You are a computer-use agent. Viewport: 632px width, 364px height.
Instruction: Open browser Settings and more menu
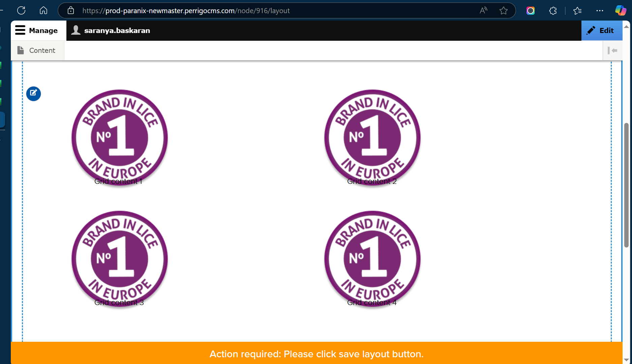tap(600, 10)
